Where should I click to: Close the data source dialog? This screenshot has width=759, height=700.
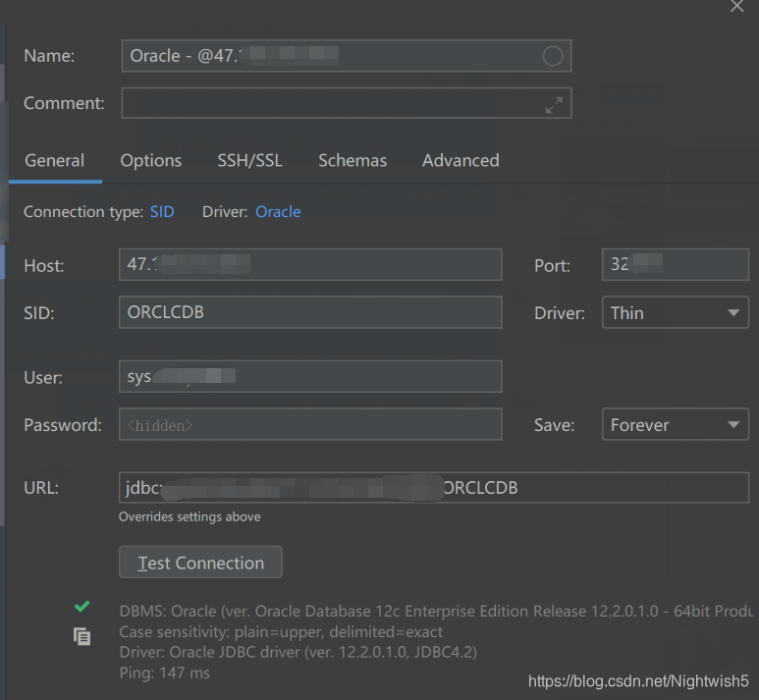click(736, 6)
